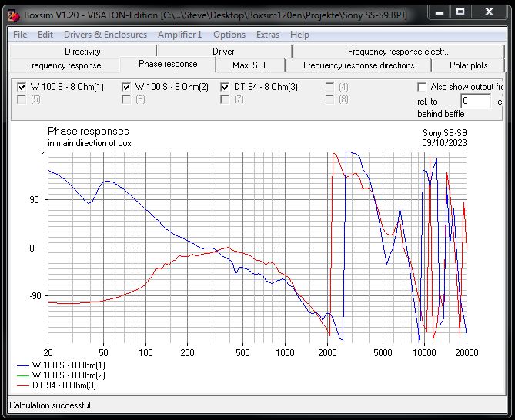515x420 pixels.
Task: Open the Help menu
Action: point(299,35)
